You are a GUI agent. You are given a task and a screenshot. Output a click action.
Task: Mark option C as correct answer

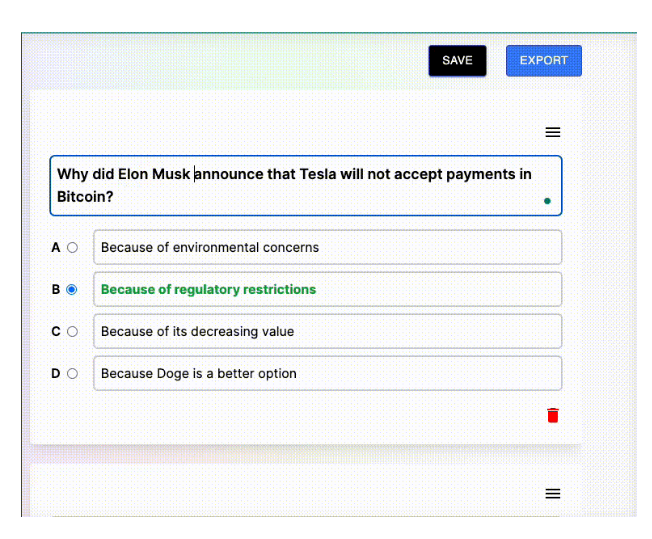pyautogui.click(x=72, y=332)
